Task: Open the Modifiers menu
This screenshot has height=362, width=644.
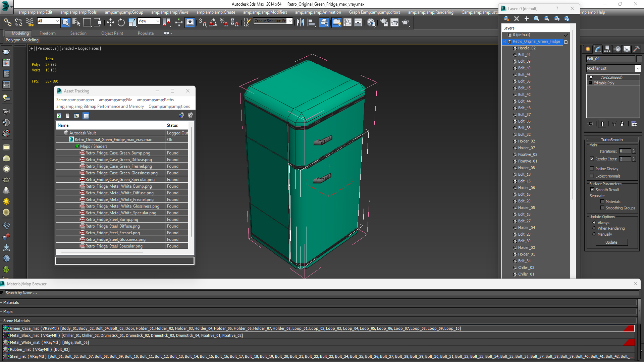Action: coord(265,12)
